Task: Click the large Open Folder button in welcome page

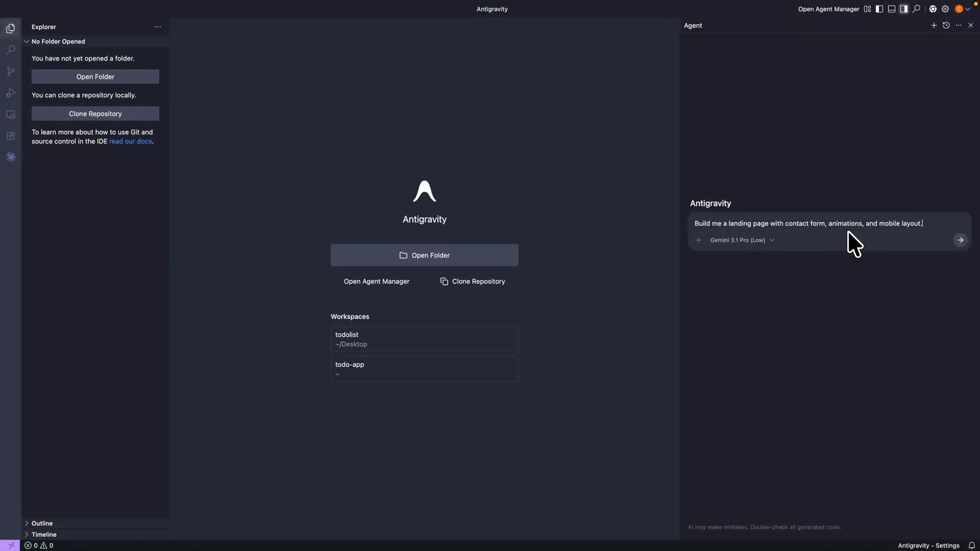Action: pyautogui.click(x=424, y=255)
